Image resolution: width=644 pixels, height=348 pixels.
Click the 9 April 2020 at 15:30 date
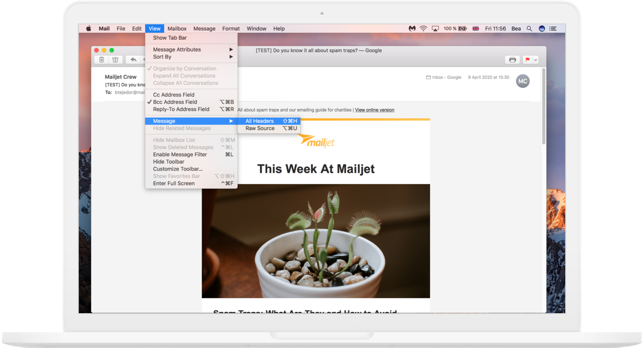(x=488, y=77)
